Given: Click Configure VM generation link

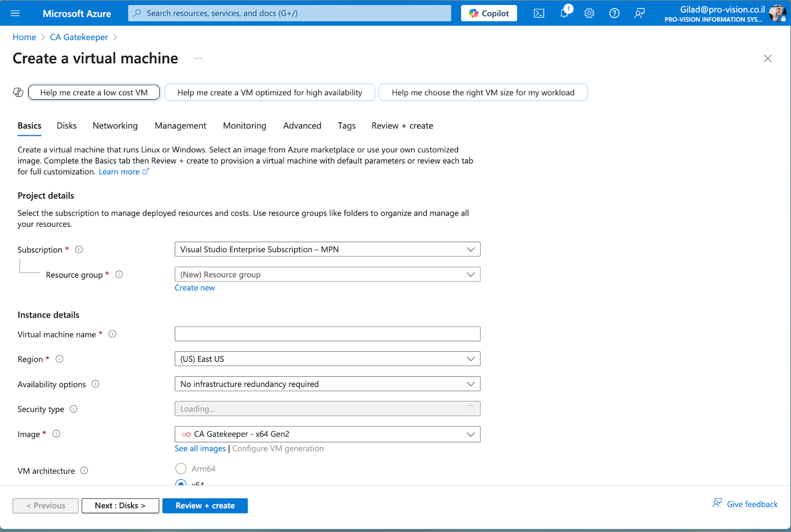Looking at the screenshot, I should (x=278, y=449).
